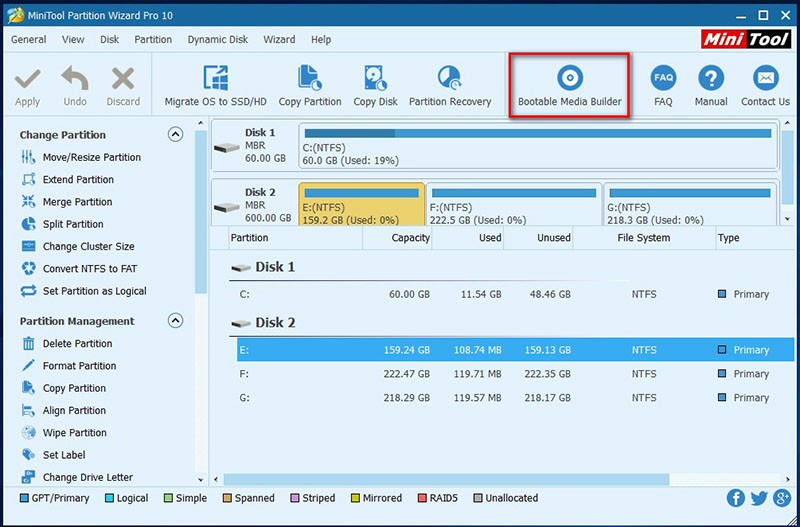The height and width of the screenshot is (527, 800).
Task: Click the Apply checkmark icon
Action: [28, 80]
